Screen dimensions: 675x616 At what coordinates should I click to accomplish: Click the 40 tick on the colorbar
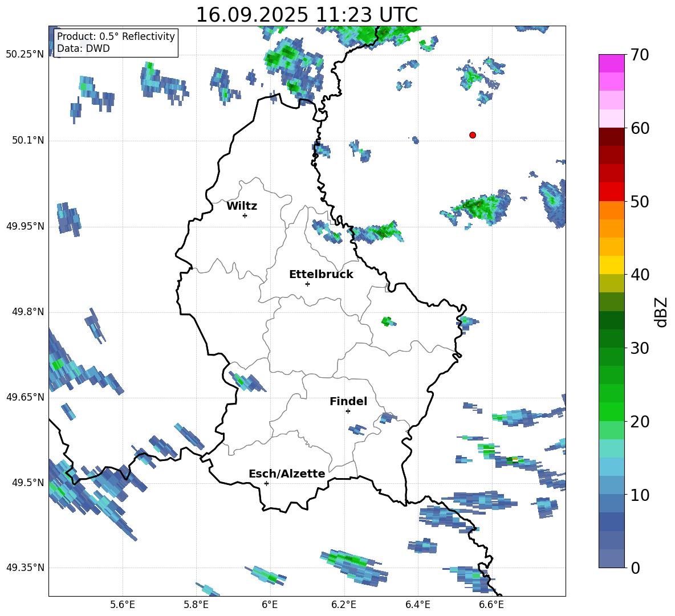pyautogui.click(x=640, y=275)
